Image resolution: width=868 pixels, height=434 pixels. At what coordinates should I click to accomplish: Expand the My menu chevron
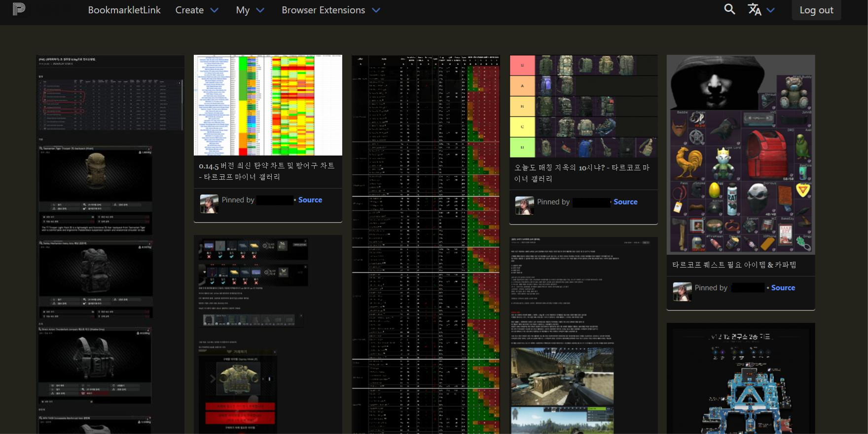pos(260,10)
